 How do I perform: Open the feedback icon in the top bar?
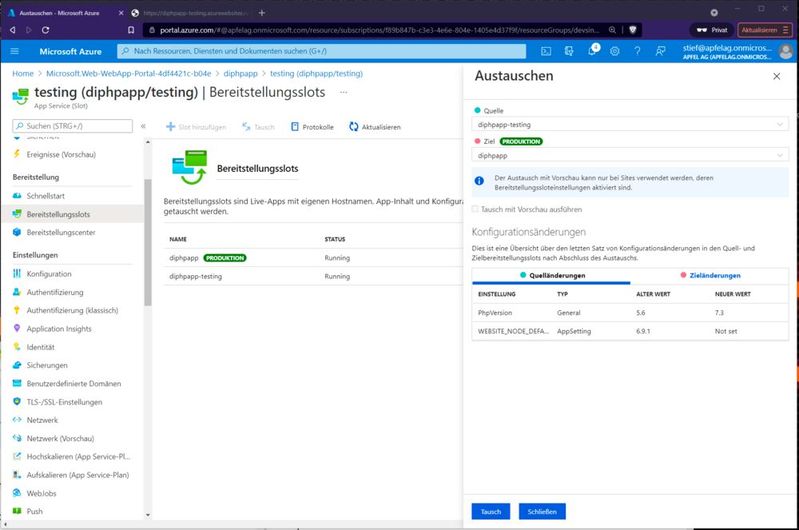click(x=660, y=51)
